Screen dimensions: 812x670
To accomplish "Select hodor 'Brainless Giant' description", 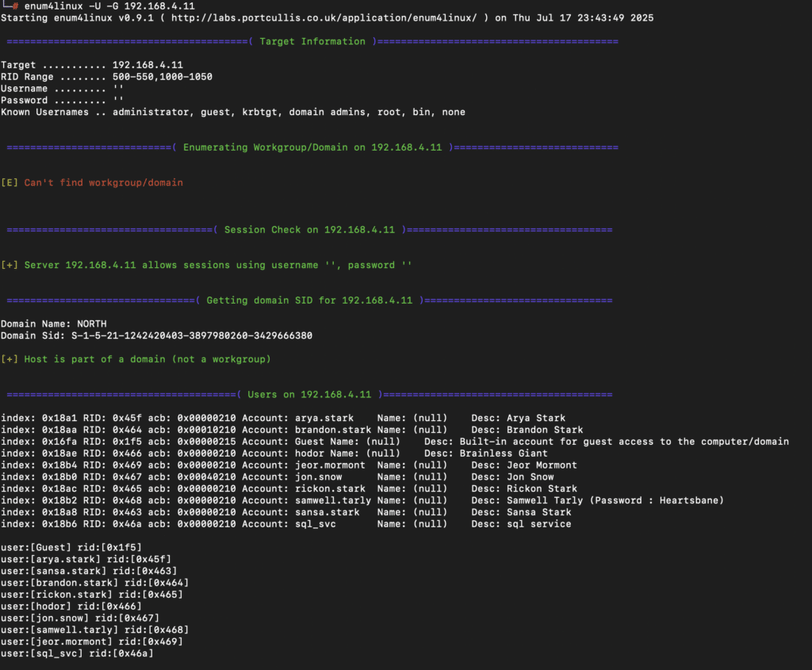I will pyautogui.click(x=504, y=454).
